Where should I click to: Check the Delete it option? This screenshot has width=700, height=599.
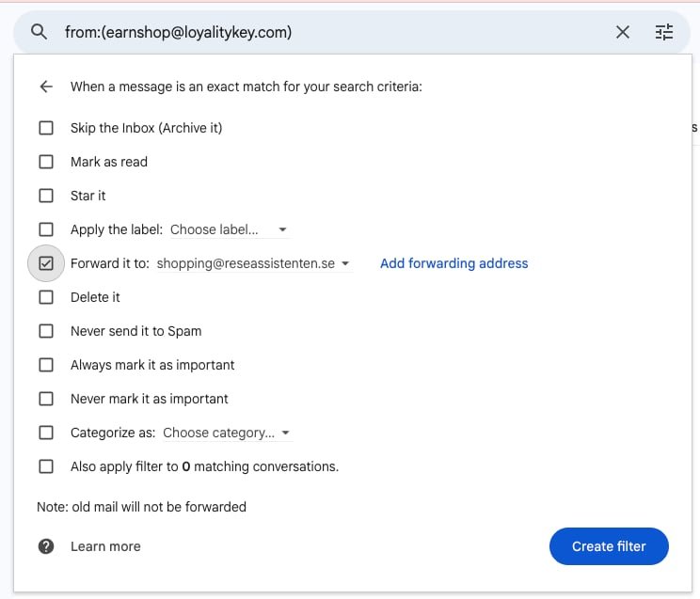pyautogui.click(x=46, y=297)
